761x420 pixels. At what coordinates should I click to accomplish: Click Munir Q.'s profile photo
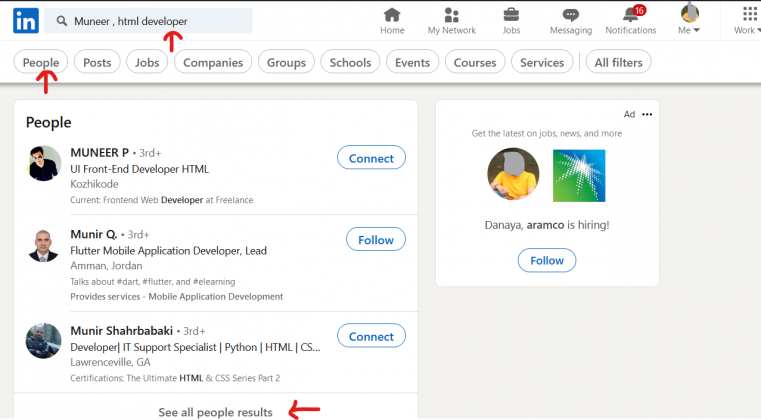[44, 245]
